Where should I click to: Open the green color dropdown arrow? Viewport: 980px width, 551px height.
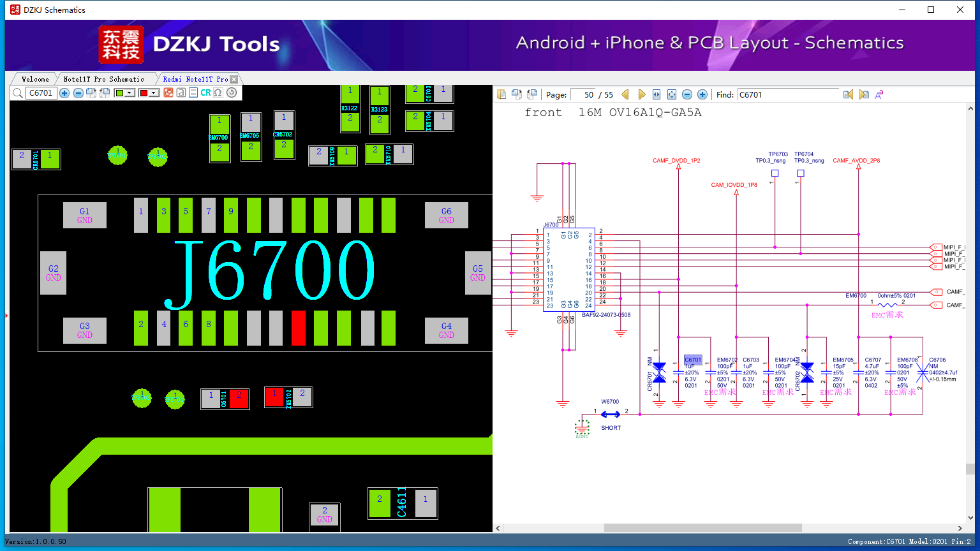(130, 93)
